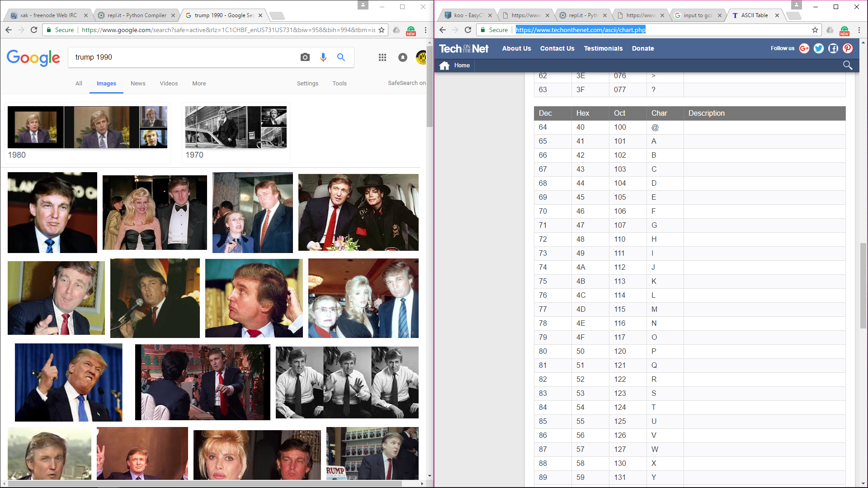Click the Google logo

click(x=33, y=58)
